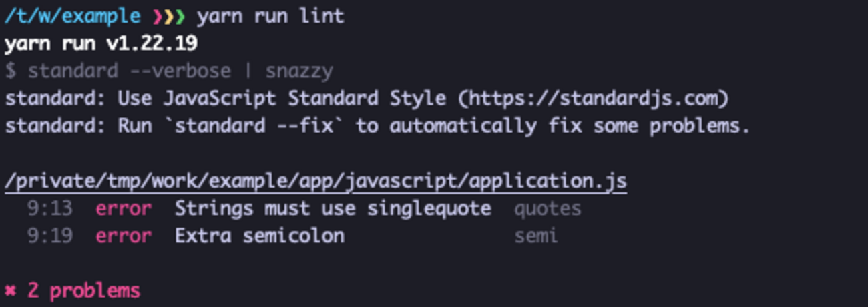Click the 'error' label on the quotes row
The height and width of the screenshot is (307, 868).
click(x=124, y=208)
